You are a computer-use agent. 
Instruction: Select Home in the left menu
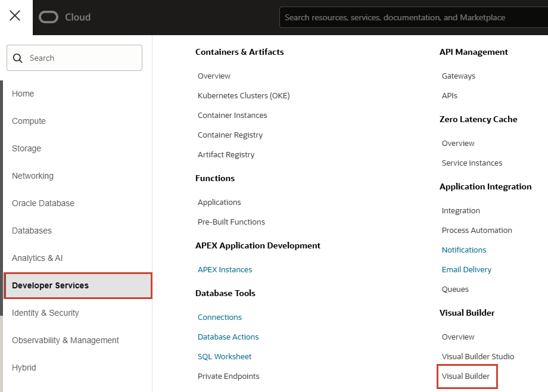pos(23,94)
